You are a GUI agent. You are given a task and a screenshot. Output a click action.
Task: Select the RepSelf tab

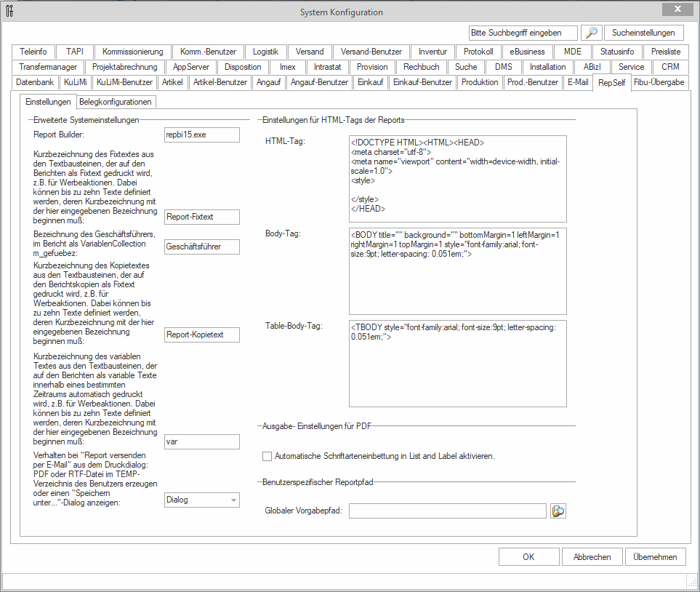(611, 83)
